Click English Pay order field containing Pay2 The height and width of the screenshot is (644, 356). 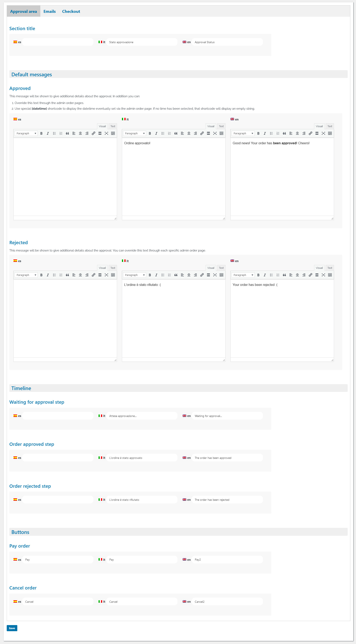coord(227,560)
